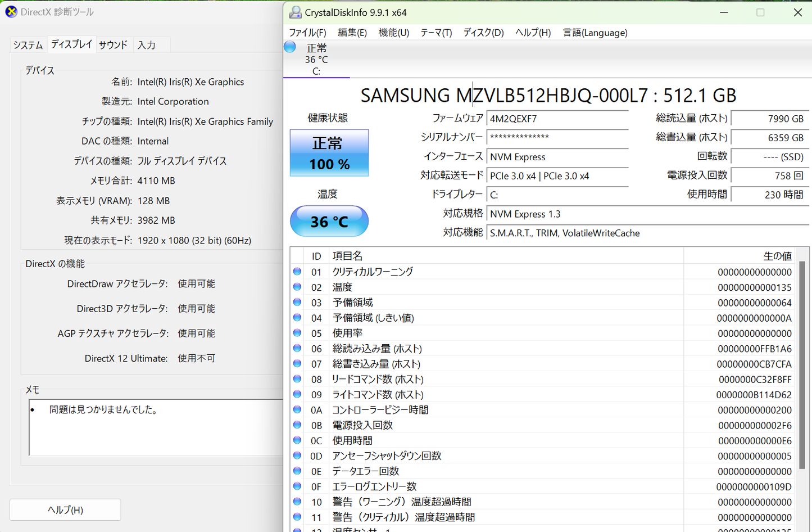Open the ファイル(F) menu
This screenshot has height=532, width=812.
(307, 33)
